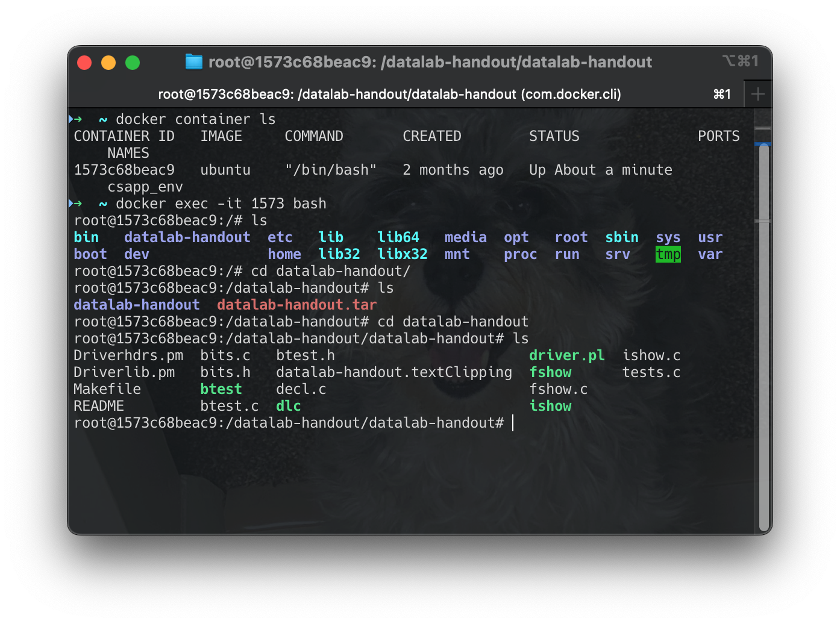Click the bits.c filename
Viewport: 840px width, 624px height.
(x=225, y=355)
